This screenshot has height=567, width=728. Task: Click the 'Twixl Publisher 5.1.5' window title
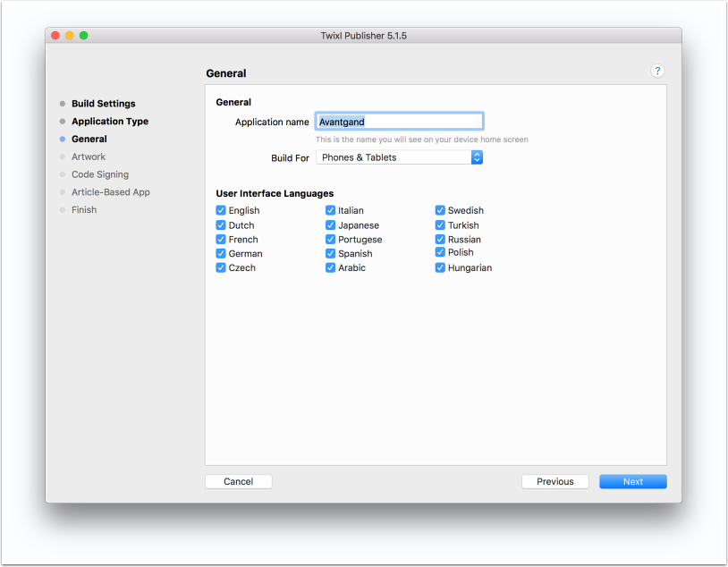pos(363,36)
